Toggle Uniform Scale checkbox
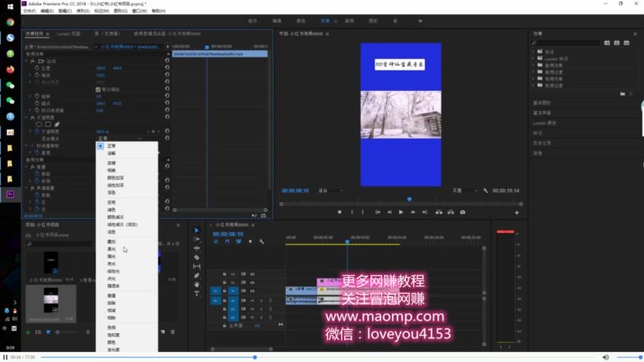Viewport: 644px width, 362px height. point(98,89)
